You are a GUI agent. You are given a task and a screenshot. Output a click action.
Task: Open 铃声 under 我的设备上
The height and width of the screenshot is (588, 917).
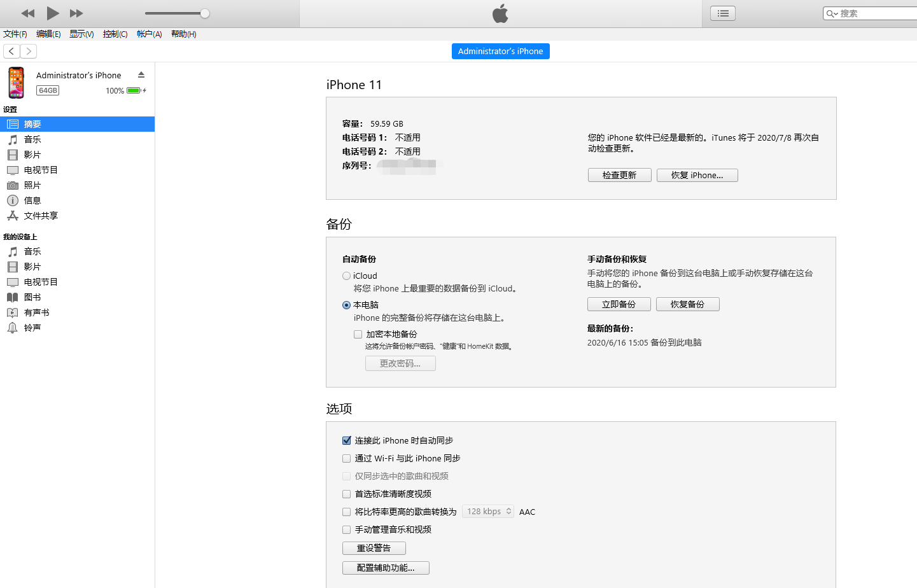(x=32, y=328)
